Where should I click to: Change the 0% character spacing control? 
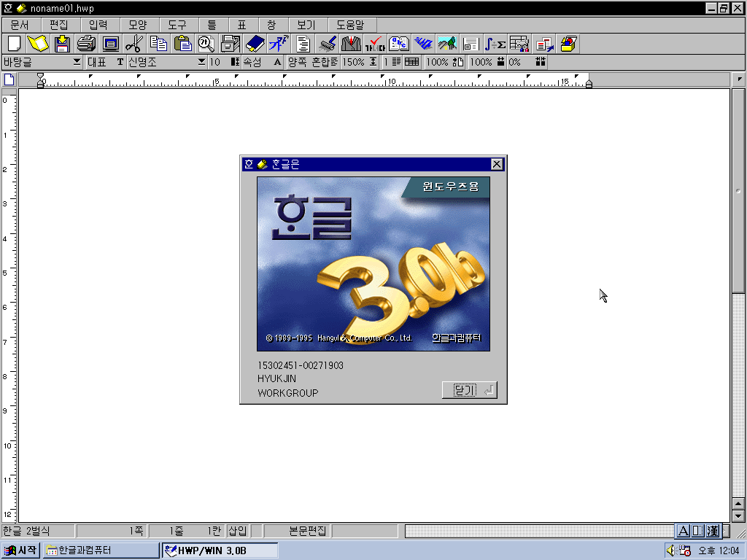click(x=527, y=62)
